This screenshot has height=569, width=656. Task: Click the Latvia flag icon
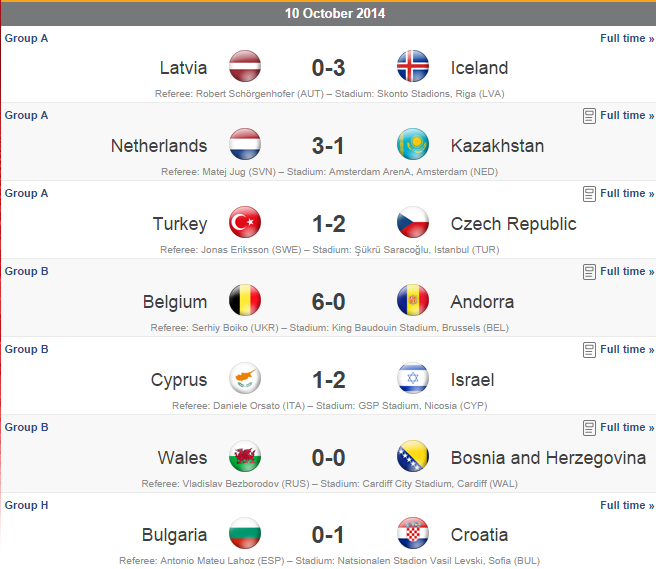(245, 67)
